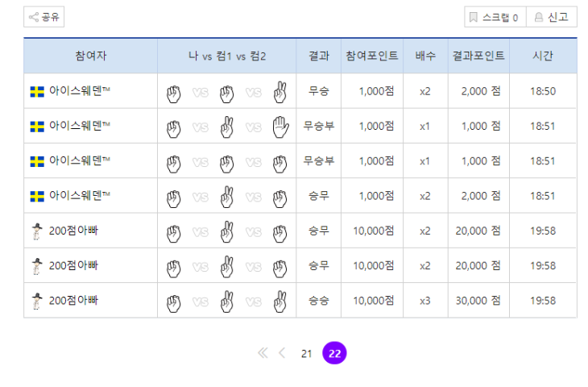Click Sweden flag icon in 18:50 row

click(x=37, y=92)
